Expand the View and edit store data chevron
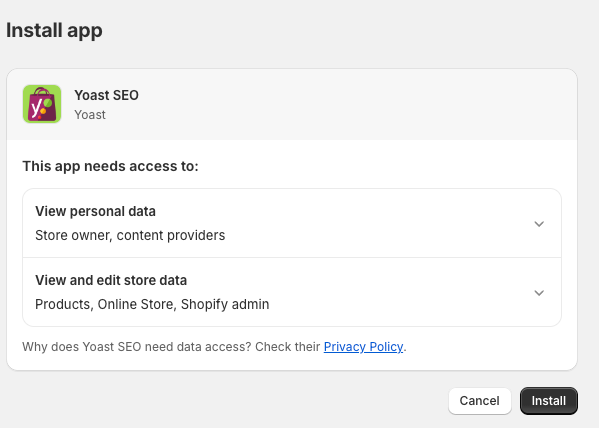 click(x=539, y=293)
